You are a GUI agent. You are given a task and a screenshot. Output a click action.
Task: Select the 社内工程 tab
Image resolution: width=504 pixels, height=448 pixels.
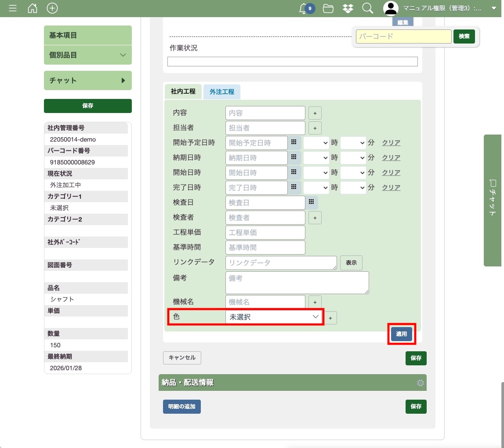183,92
